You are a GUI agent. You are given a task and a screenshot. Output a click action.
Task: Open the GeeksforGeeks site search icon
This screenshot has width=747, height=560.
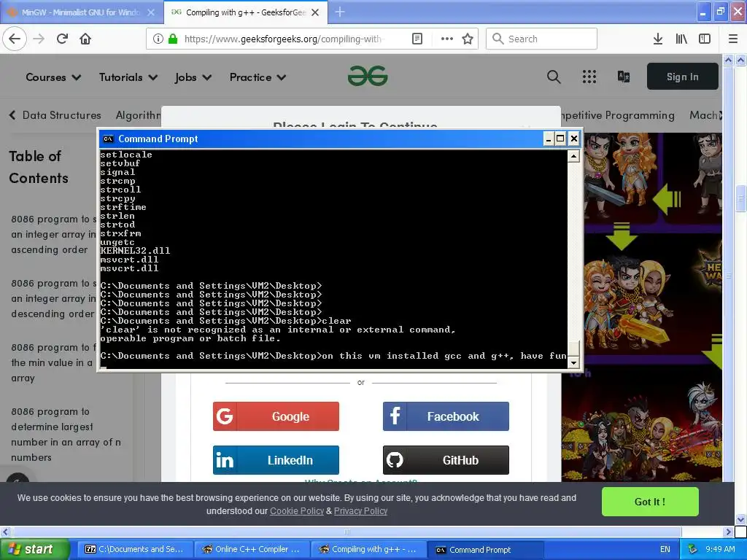click(554, 77)
